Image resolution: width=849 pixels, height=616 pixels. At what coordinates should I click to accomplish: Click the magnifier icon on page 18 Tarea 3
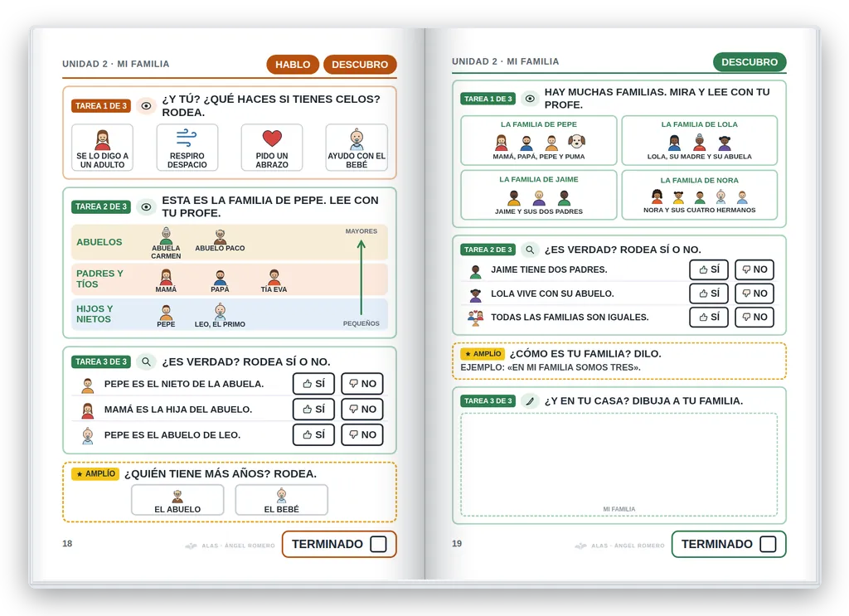(146, 361)
